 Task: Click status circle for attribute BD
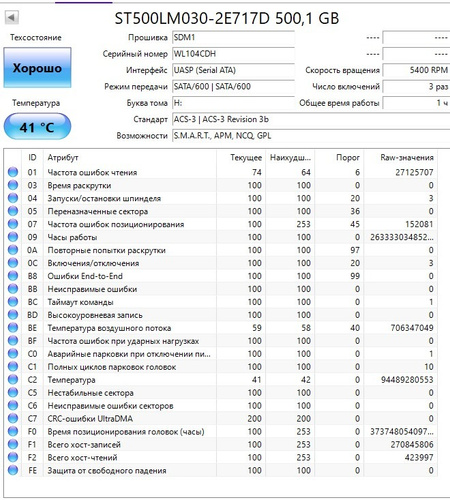click(13, 315)
